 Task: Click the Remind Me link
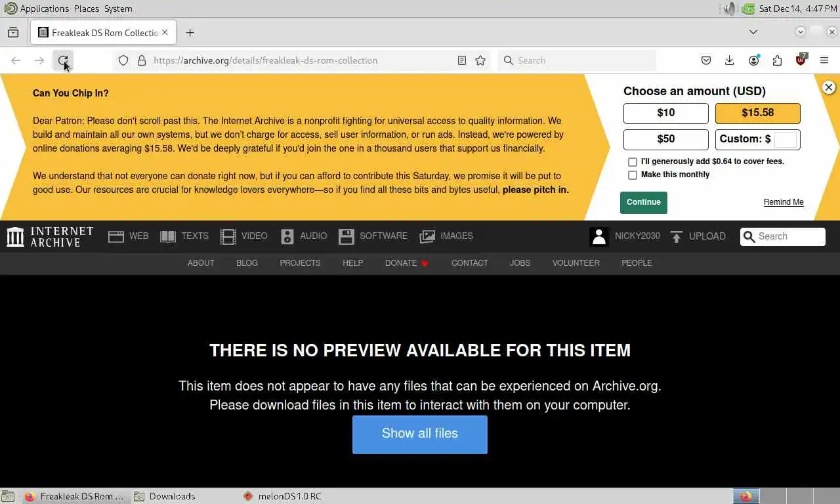point(784,202)
